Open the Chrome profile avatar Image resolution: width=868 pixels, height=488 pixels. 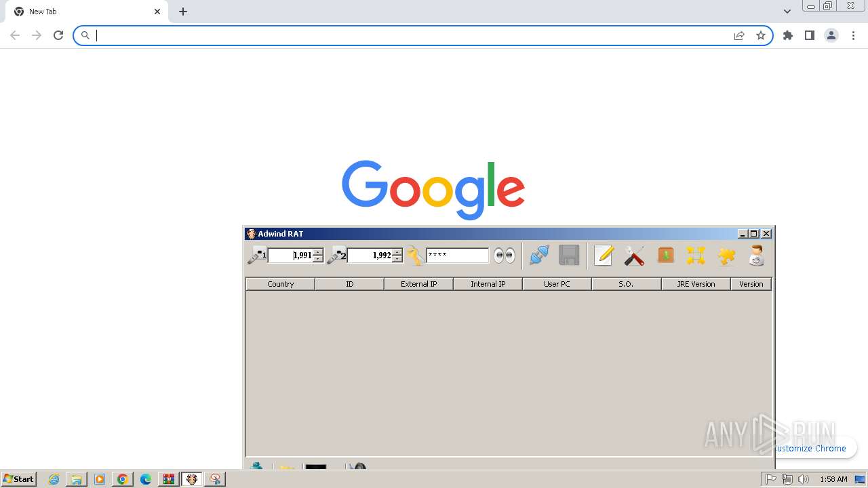coord(831,35)
